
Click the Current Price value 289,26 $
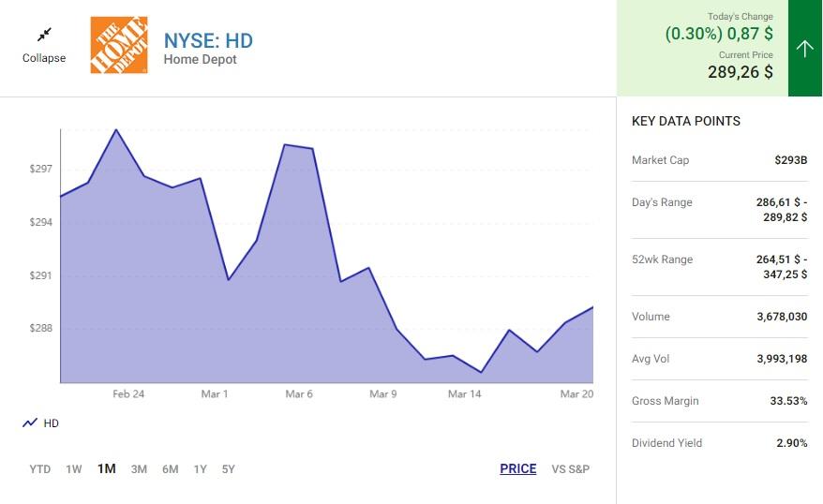(741, 72)
